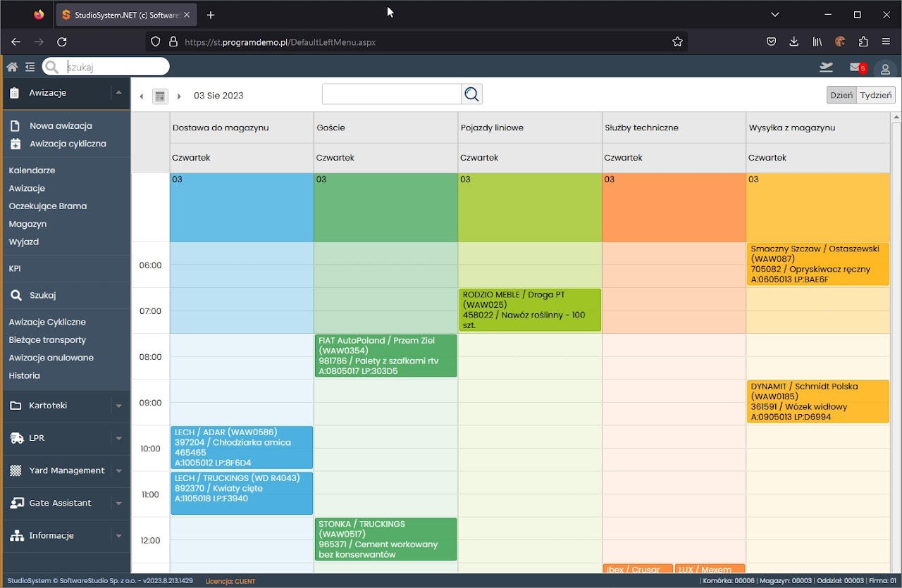Screen dimensions: 902x588
Task: Collapse the Awizacje menu section
Action: click(x=118, y=92)
